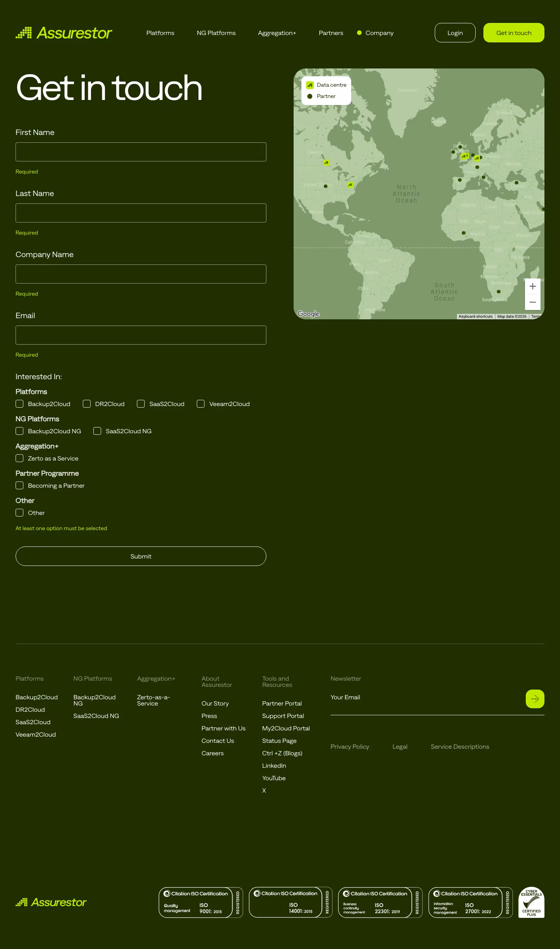Tick the DR2Cloud checkbox

[87, 404]
